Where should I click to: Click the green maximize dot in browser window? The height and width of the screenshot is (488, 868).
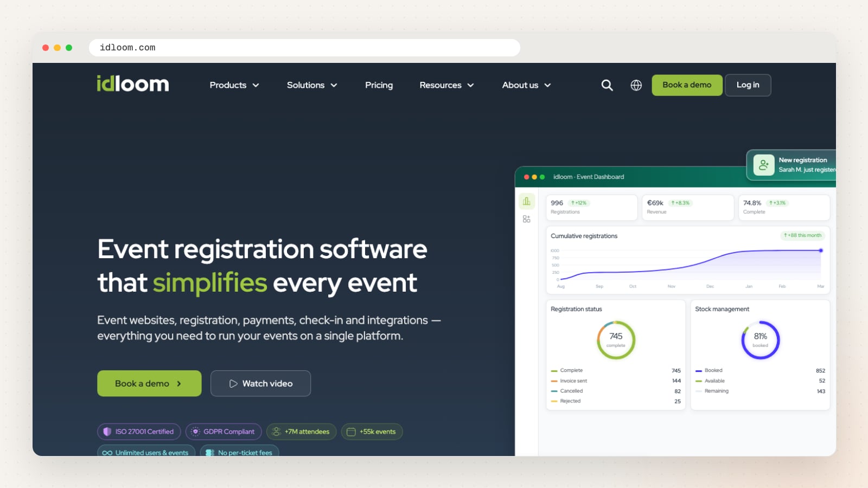69,48
